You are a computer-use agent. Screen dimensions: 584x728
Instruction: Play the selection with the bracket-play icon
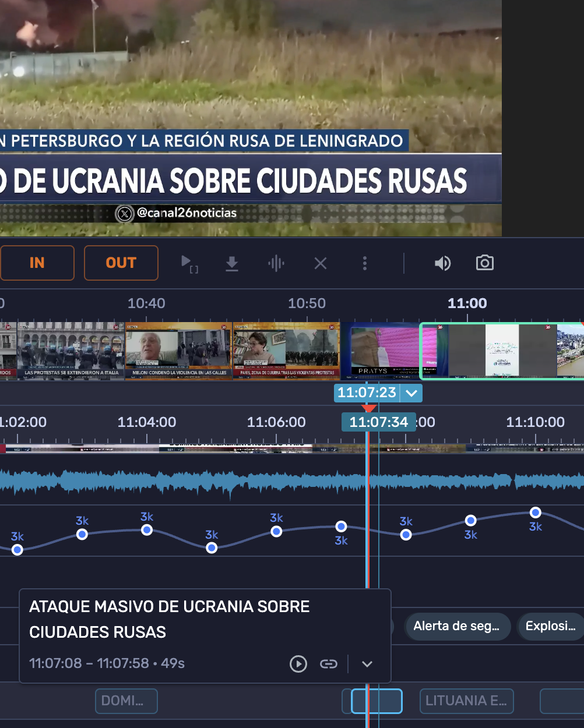tap(189, 263)
